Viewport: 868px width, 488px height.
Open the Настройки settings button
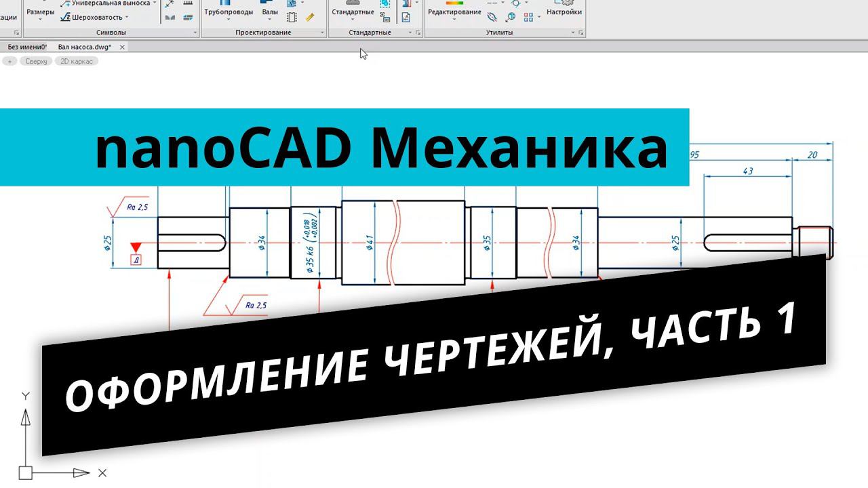(x=564, y=9)
